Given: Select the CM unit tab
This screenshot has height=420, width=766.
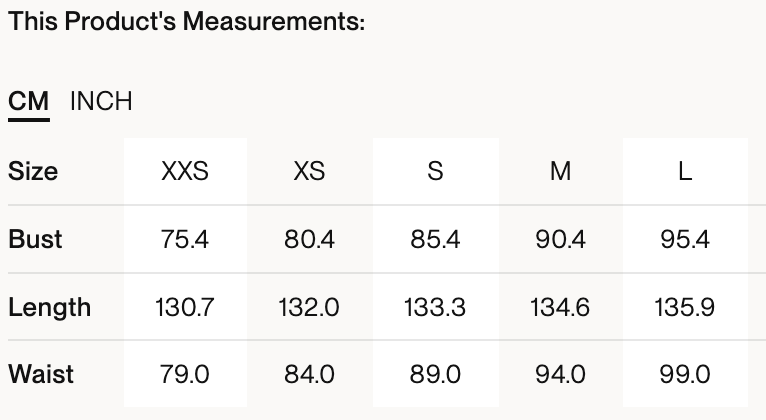Looking at the screenshot, I should pyautogui.click(x=29, y=101).
